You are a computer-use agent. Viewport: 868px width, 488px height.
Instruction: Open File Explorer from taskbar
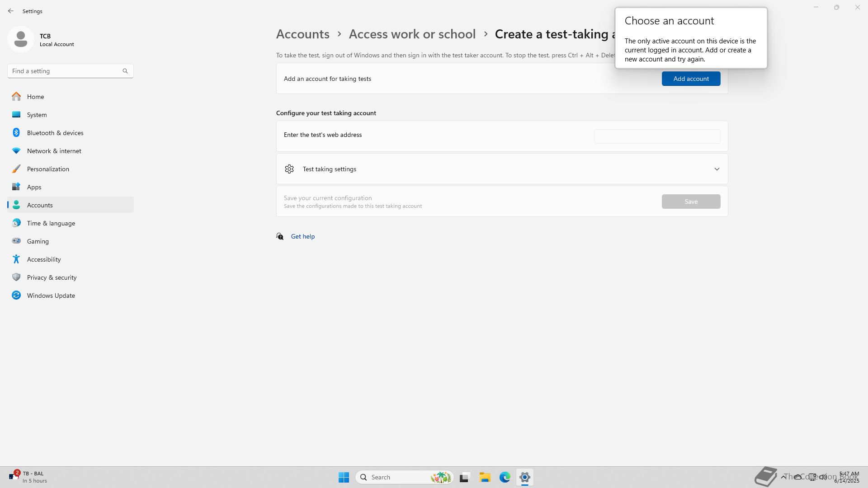pos(485,477)
